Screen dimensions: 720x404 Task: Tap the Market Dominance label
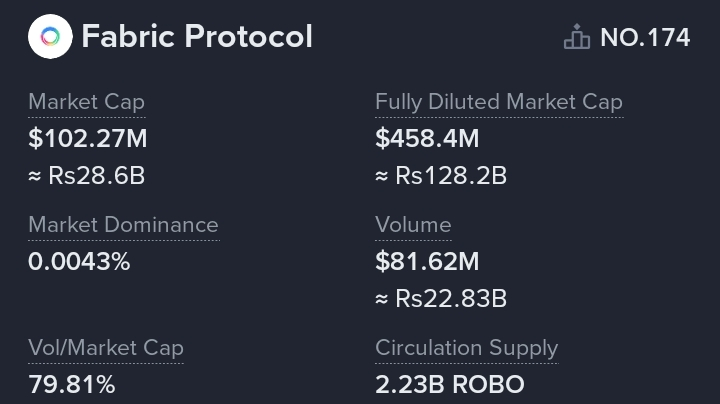click(123, 225)
